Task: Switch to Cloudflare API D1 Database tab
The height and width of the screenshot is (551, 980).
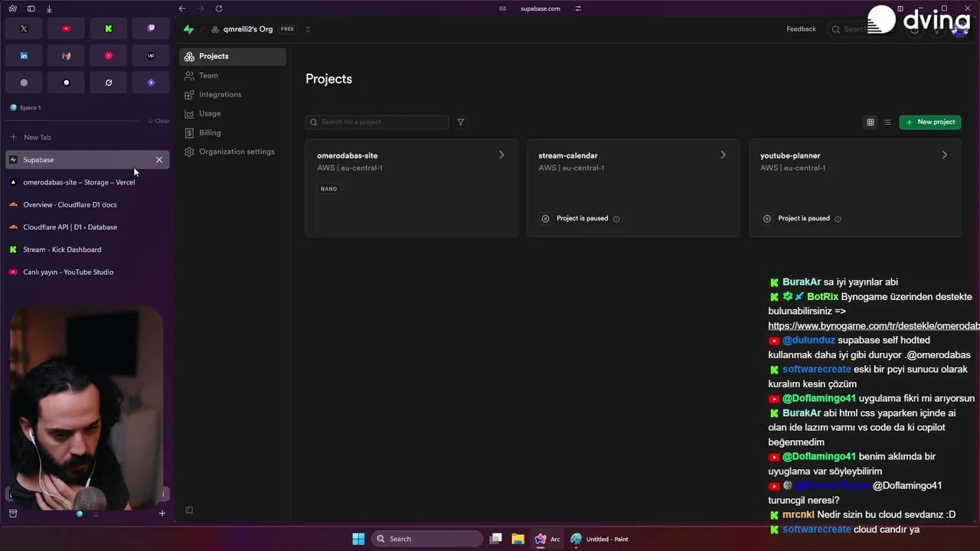Action: point(87,227)
